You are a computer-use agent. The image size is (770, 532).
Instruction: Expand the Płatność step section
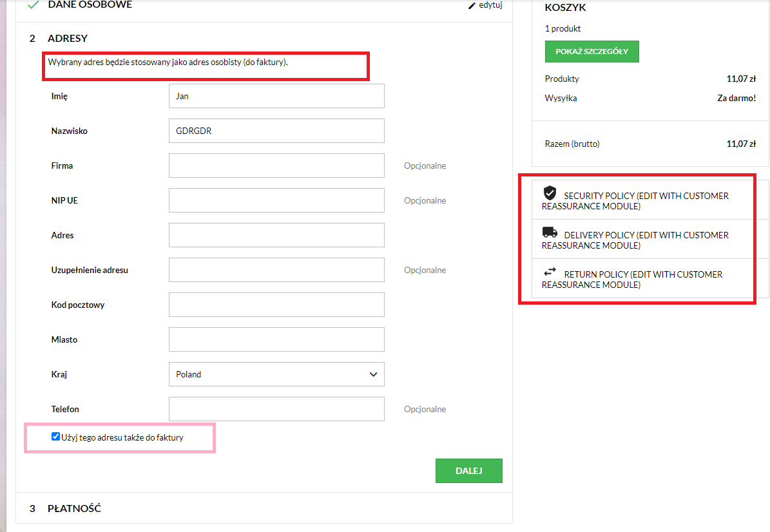74,508
